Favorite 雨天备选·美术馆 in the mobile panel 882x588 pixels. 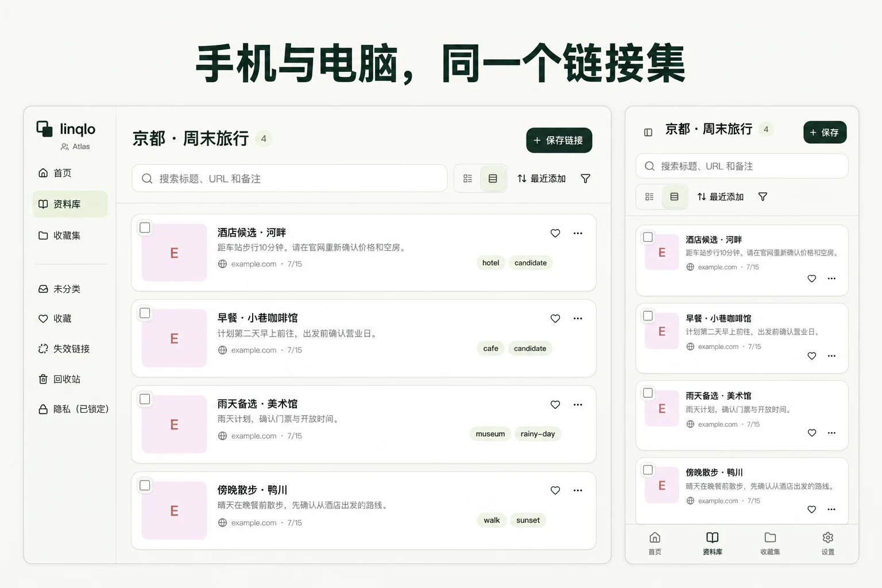tap(812, 433)
